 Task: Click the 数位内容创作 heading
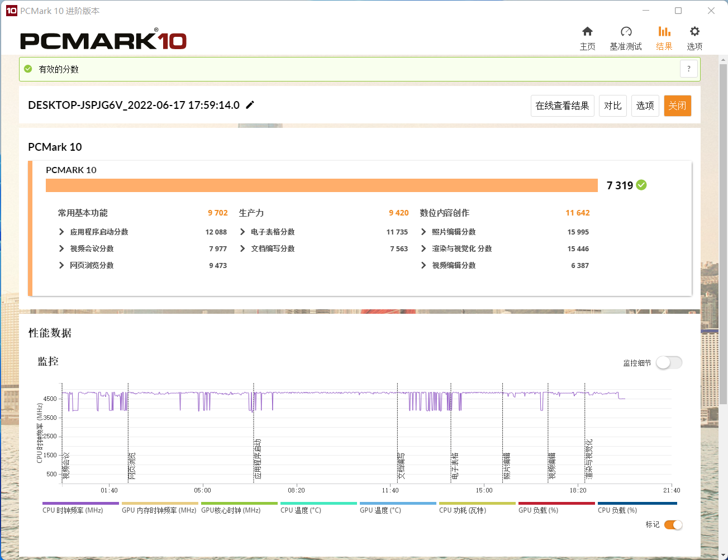445,213
